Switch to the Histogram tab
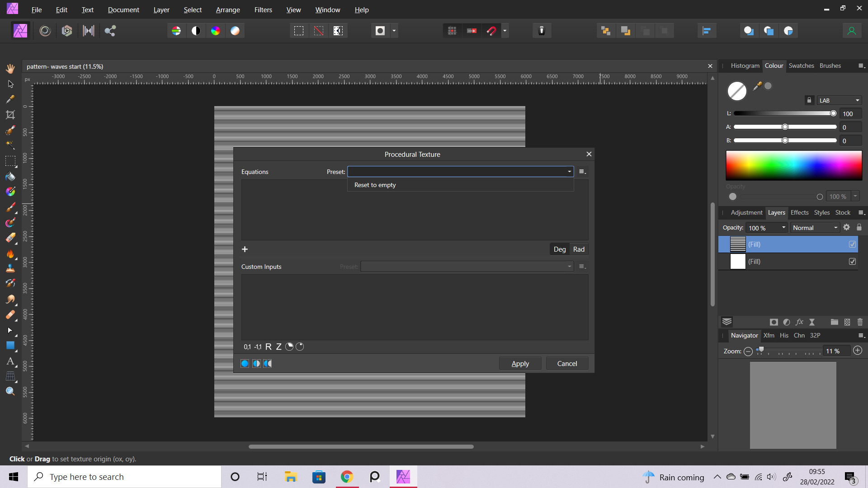The width and height of the screenshot is (868, 488). pos(745,66)
